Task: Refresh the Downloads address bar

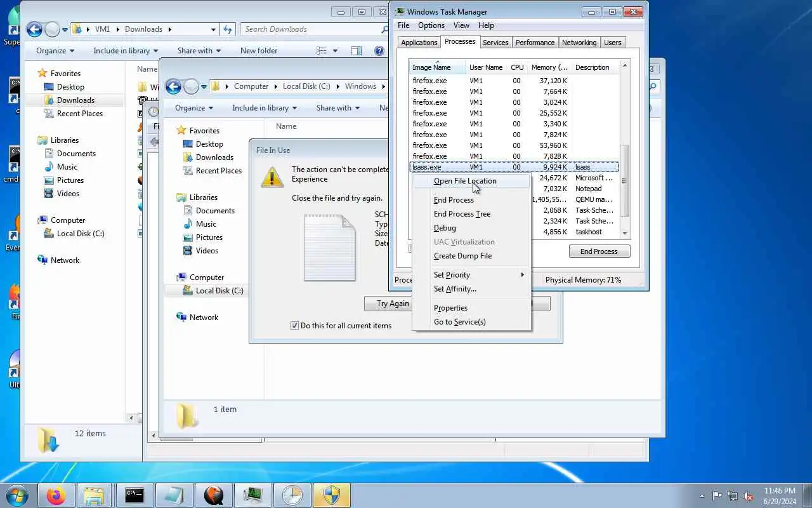Action: pyautogui.click(x=228, y=29)
